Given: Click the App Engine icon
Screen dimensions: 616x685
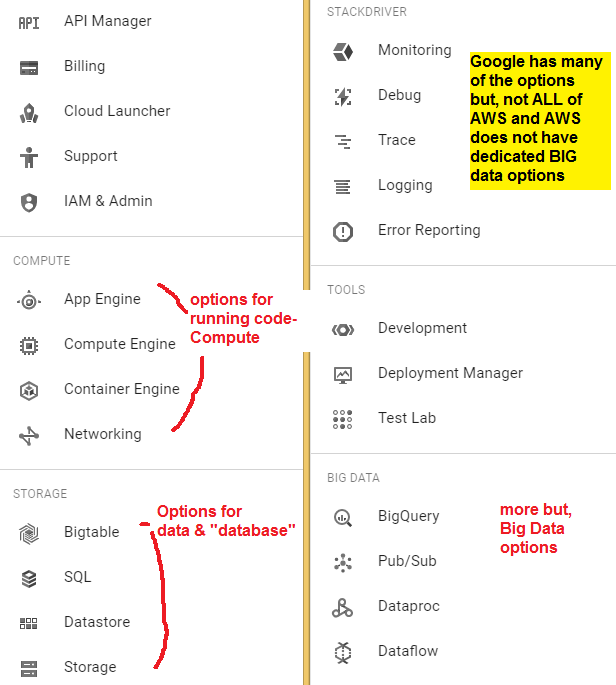Looking at the screenshot, I should coord(29,300).
